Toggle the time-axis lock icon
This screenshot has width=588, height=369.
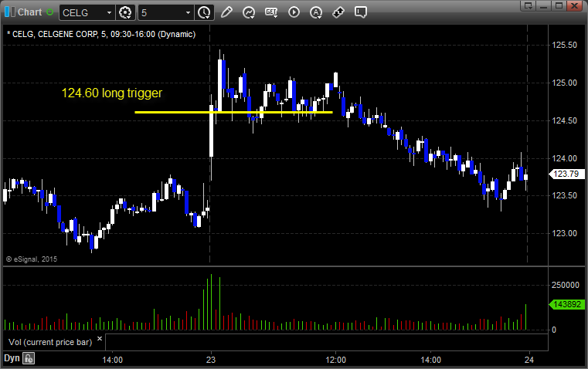coord(29,358)
